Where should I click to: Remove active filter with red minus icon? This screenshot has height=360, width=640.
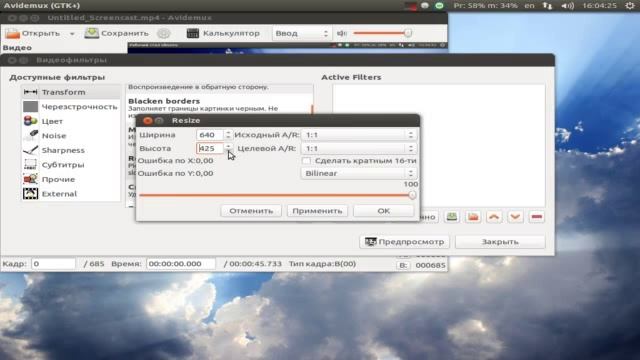tap(536, 217)
